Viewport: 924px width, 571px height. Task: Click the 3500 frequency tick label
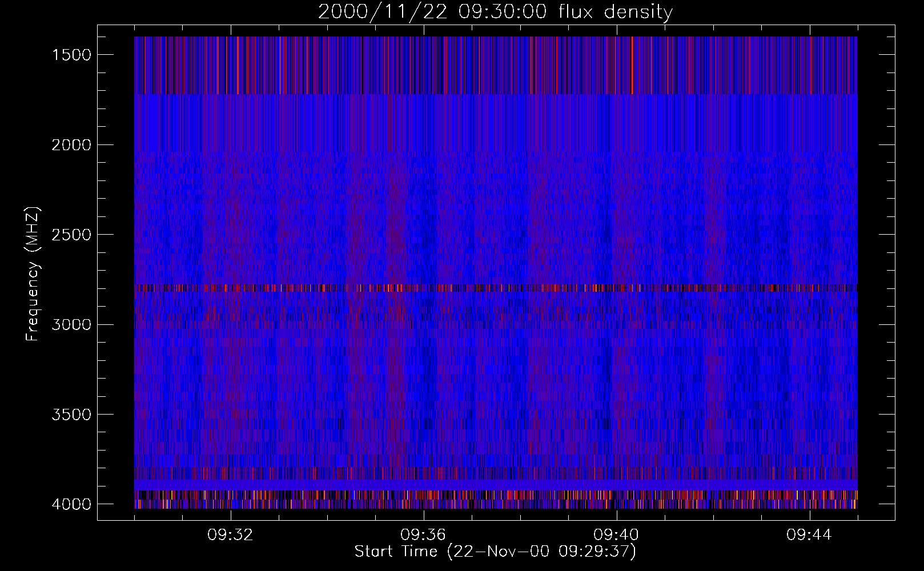tap(71, 414)
